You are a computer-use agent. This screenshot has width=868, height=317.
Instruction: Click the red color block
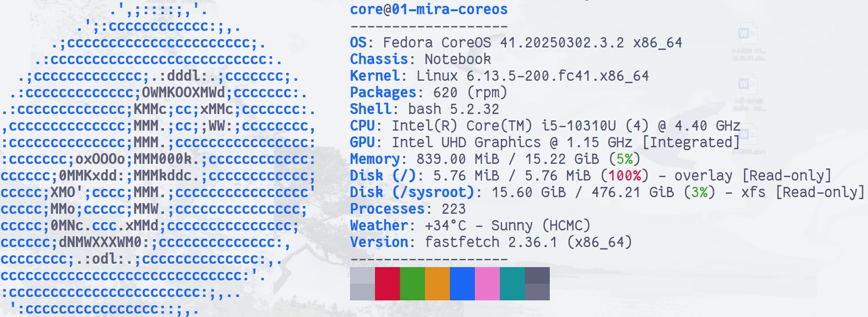(x=387, y=283)
